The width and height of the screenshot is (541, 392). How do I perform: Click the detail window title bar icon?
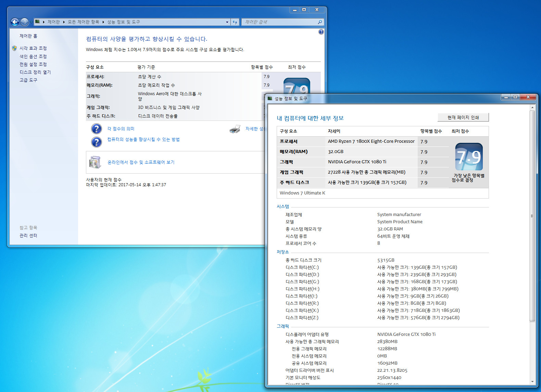(270, 98)
